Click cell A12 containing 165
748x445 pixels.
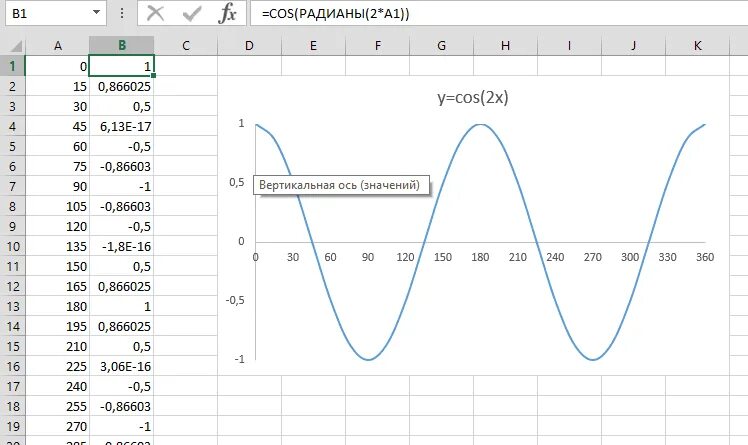tap(57, 286)
